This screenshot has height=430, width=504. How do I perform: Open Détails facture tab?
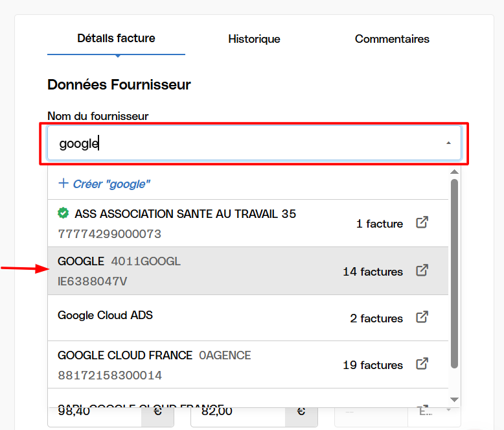click(x=116, y=38)
